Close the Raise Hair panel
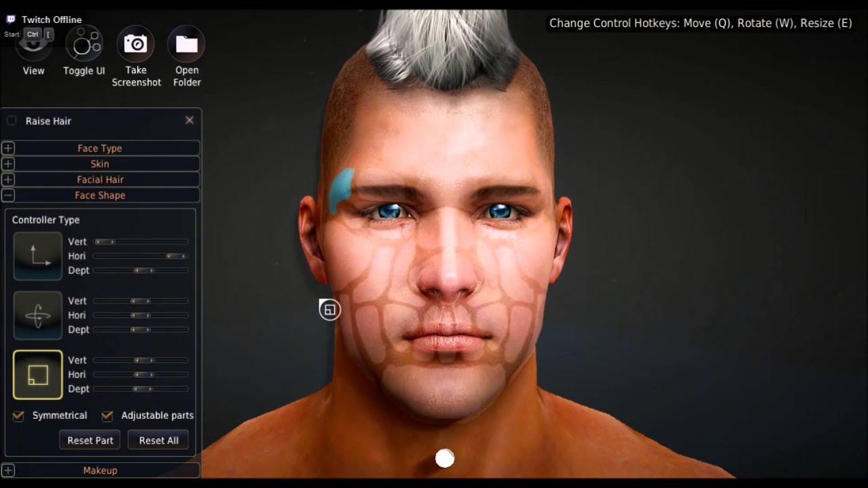The height and width of the screenshot is (488, 868). point(189,120)
